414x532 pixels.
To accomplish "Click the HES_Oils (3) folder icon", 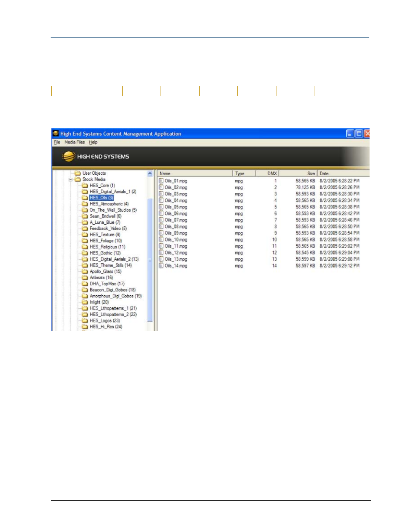I will coord(85,198).
